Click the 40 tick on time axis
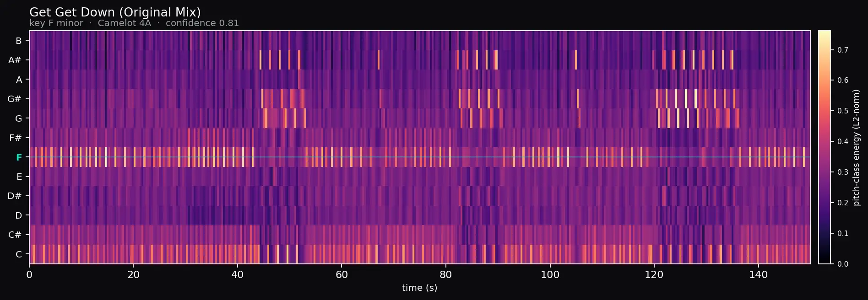The width and height of the screenshot is (868, 300). click(x=238, y=274)
